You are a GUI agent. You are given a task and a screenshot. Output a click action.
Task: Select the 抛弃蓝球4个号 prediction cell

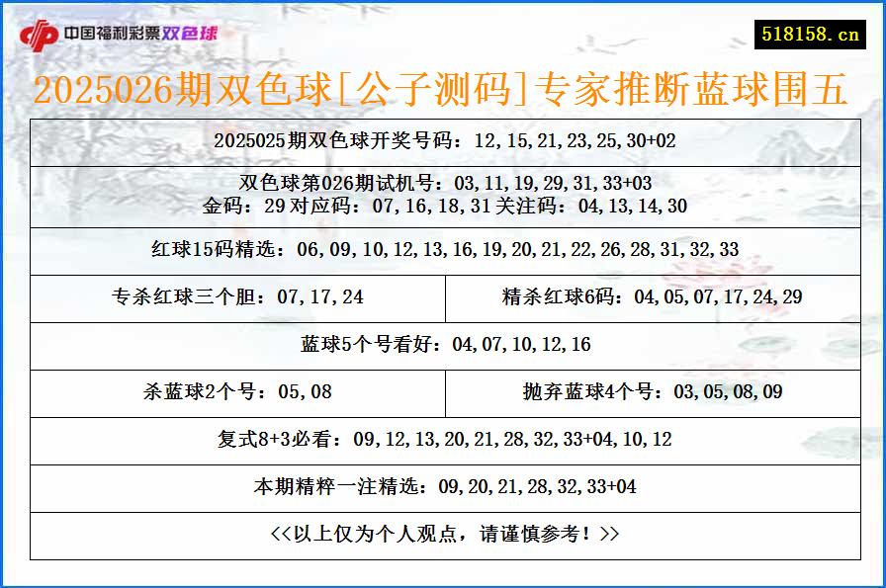pyautogui.click(x=654, y=391)
